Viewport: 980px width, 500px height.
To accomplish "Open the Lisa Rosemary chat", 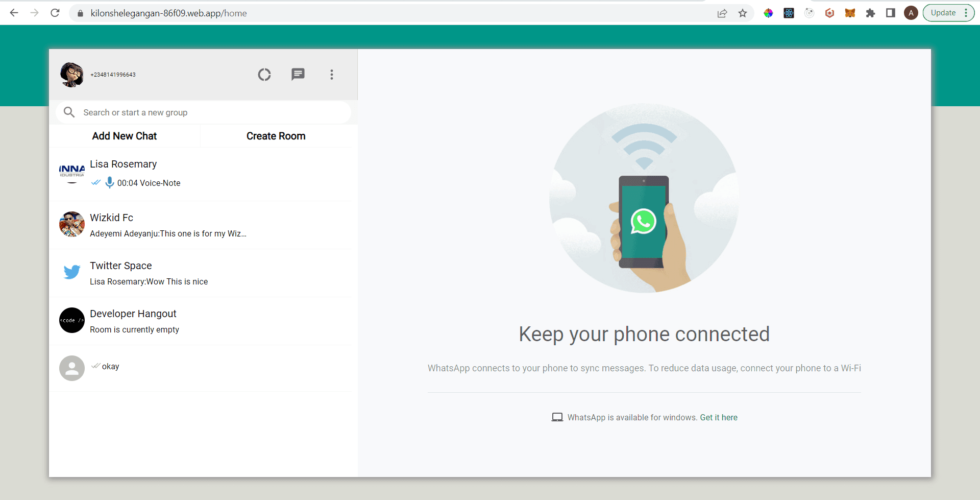I will [200, 174].
